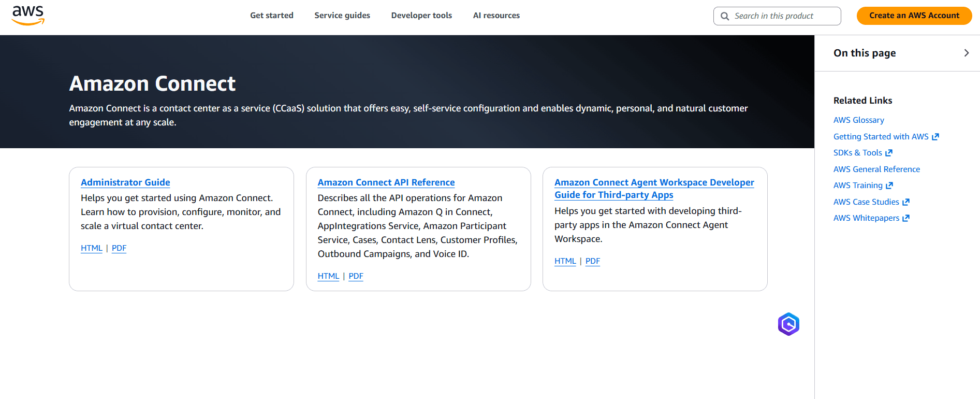Open the AI resources menu
980x399 pixels.
(496, 16)
